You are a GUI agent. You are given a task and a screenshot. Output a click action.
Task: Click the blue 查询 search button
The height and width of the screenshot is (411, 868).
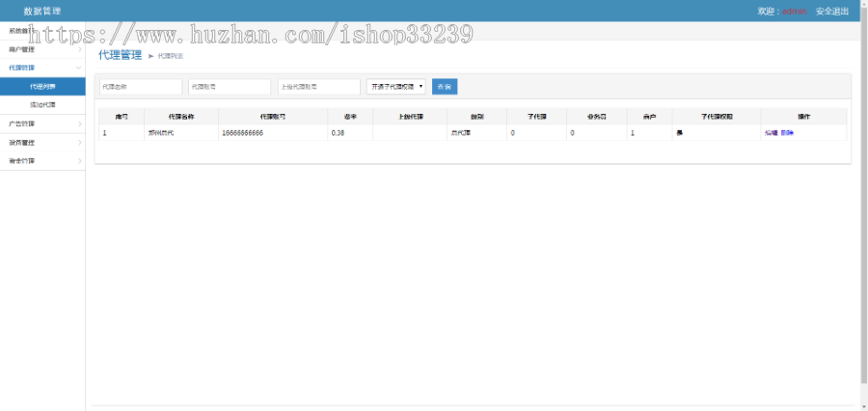445,87
